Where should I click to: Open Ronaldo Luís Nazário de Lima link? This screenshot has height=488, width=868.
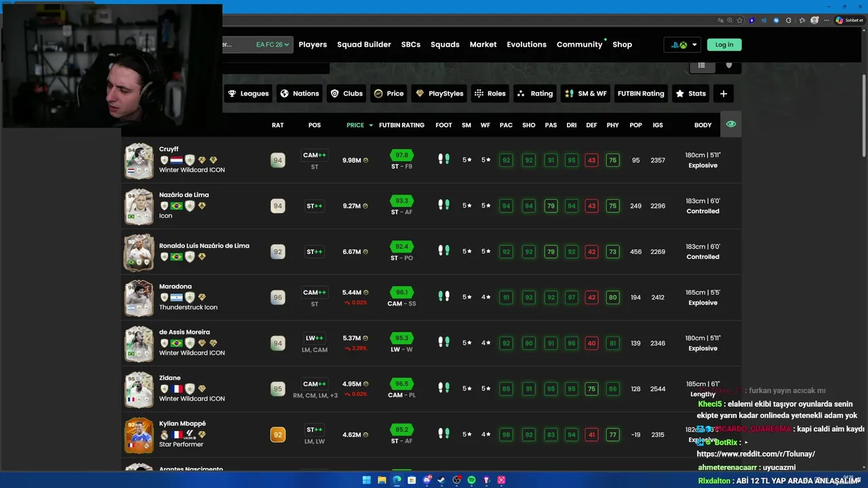tap(204, 245)
